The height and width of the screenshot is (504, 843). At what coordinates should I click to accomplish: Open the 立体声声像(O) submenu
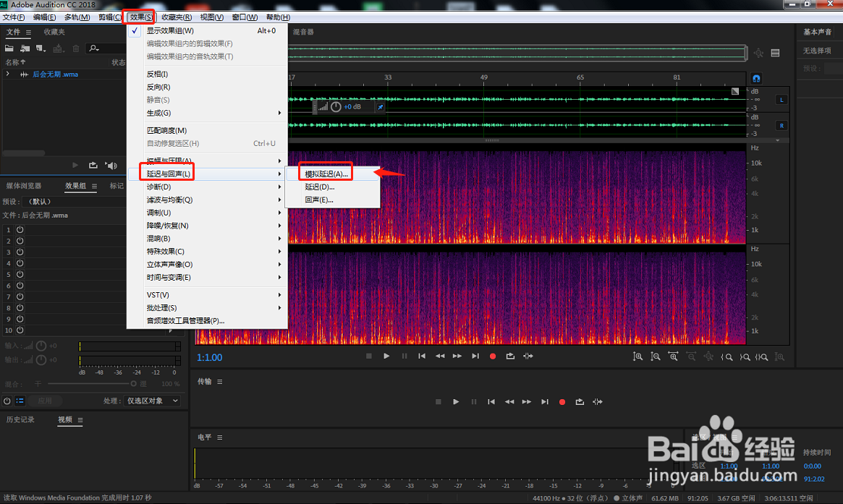tap(207, 265)
